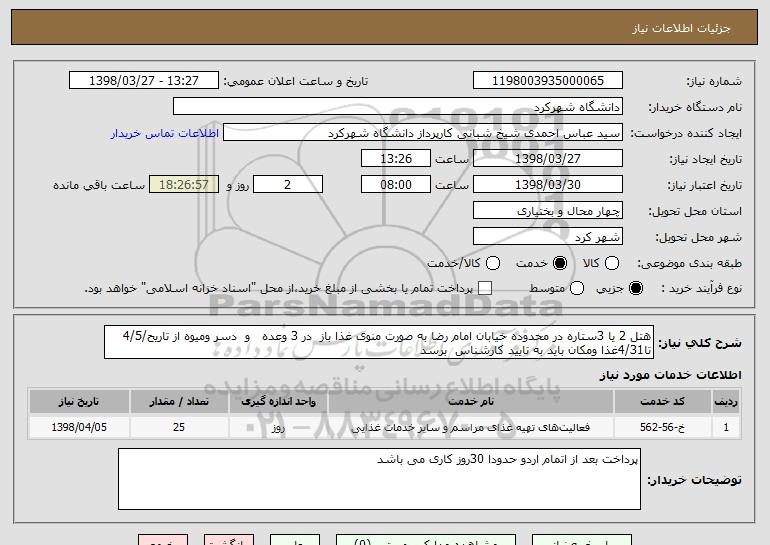Click the creation date field 1398/03/27
The image size is (770, 545).
click(548, 159)
